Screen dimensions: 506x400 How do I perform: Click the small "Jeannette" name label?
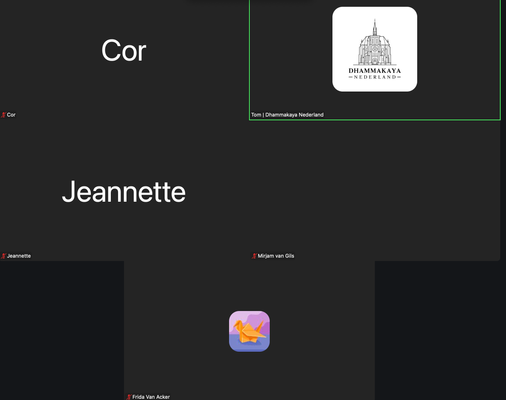click(x=19, y=256)
